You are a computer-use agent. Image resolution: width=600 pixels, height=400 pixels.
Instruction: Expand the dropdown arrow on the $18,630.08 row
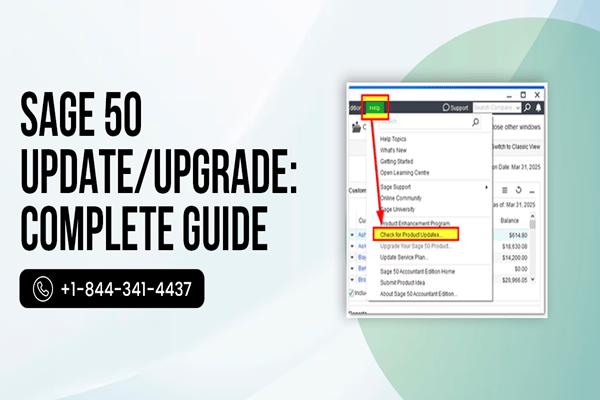click(352, 246)
